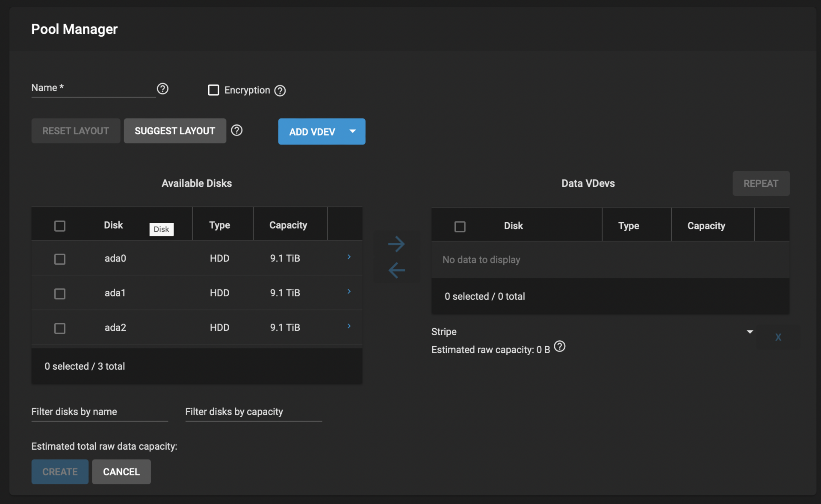Tick the checkbox for disk ada0
The width and height of the screenshot is (821, 504).
coord(60,259)
